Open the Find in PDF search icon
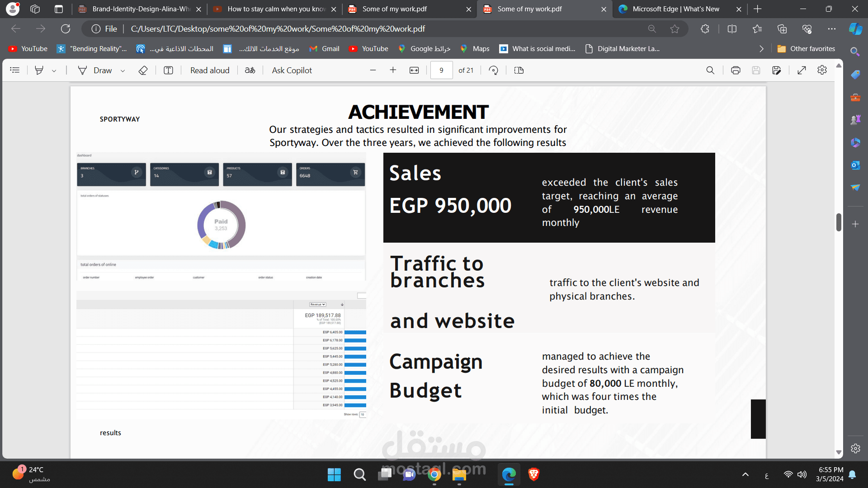Image resolution: width=868 pixels, height=488 pixels. pyautogui.click(x=710, y=70)
